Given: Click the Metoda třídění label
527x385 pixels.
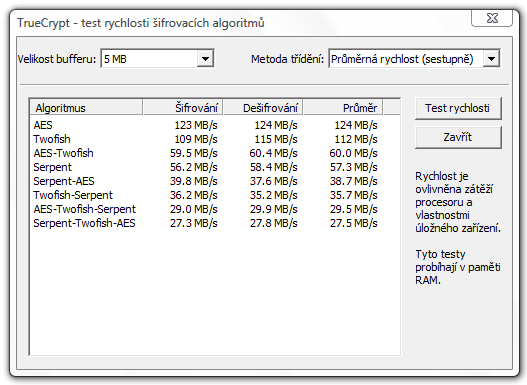Looking at the screenshot, I should click(x=287, y=59).
